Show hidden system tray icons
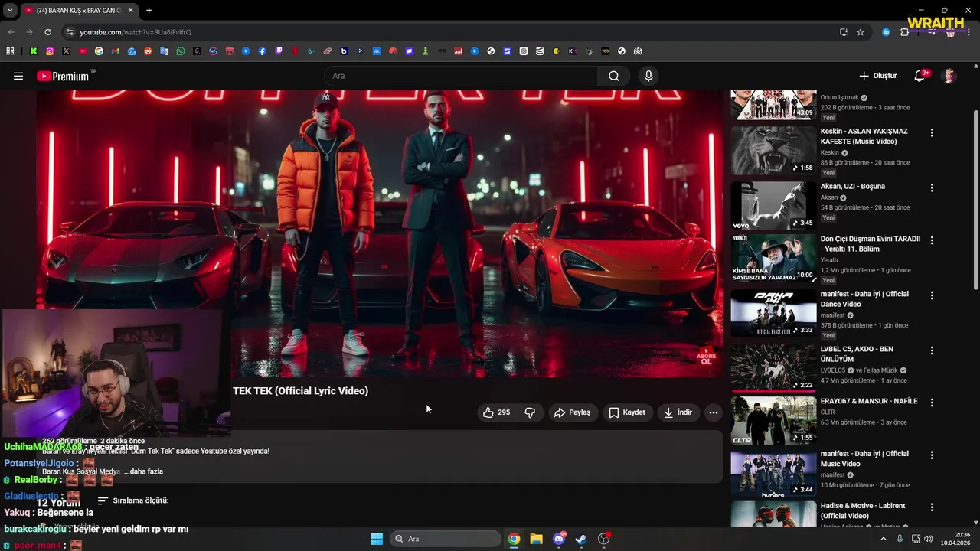 (x=883, y=539)
